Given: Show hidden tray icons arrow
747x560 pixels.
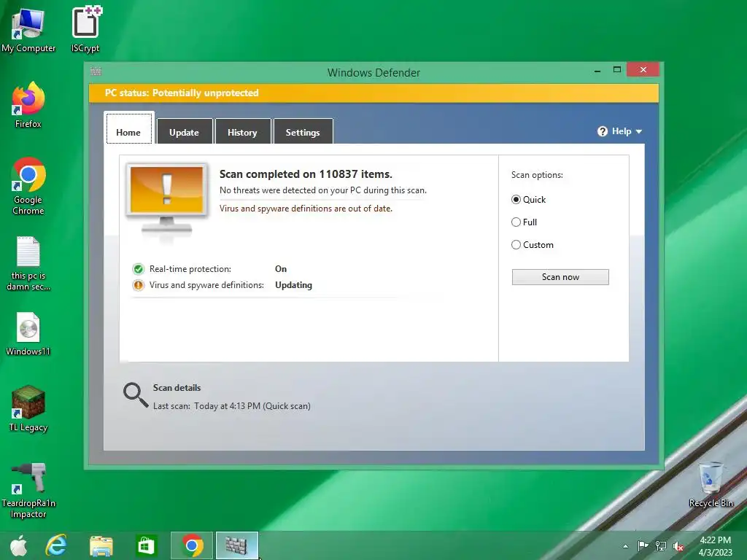Looking at the screenshot, I should click(625, 546).
